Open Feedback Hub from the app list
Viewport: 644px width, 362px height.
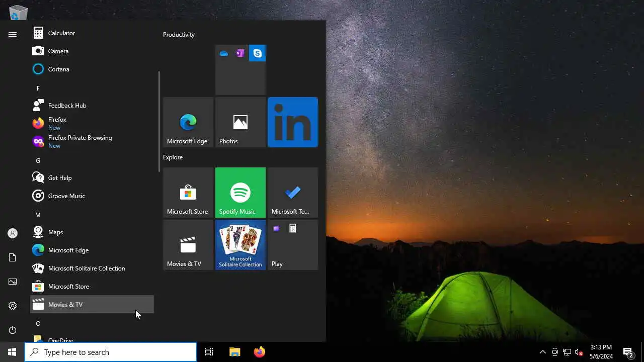[92, 106]
